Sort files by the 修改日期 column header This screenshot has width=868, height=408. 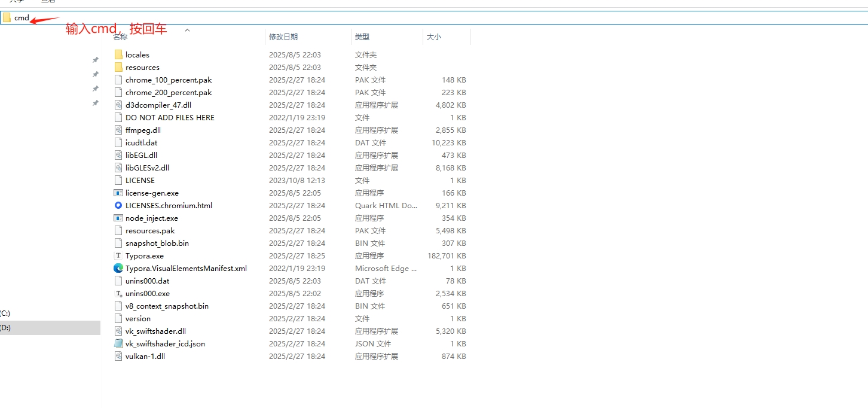283,37
